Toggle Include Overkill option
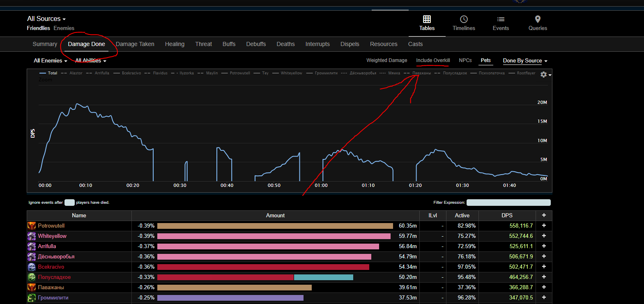The height and width of the screenshot is (304, 644). point(433,60)
